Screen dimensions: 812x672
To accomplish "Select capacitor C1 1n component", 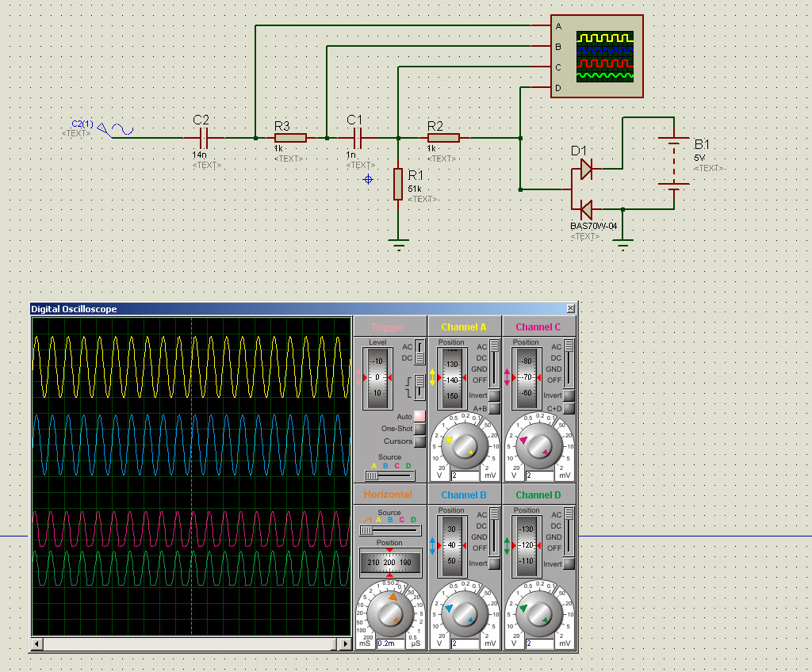I will (x=354, y=138).
